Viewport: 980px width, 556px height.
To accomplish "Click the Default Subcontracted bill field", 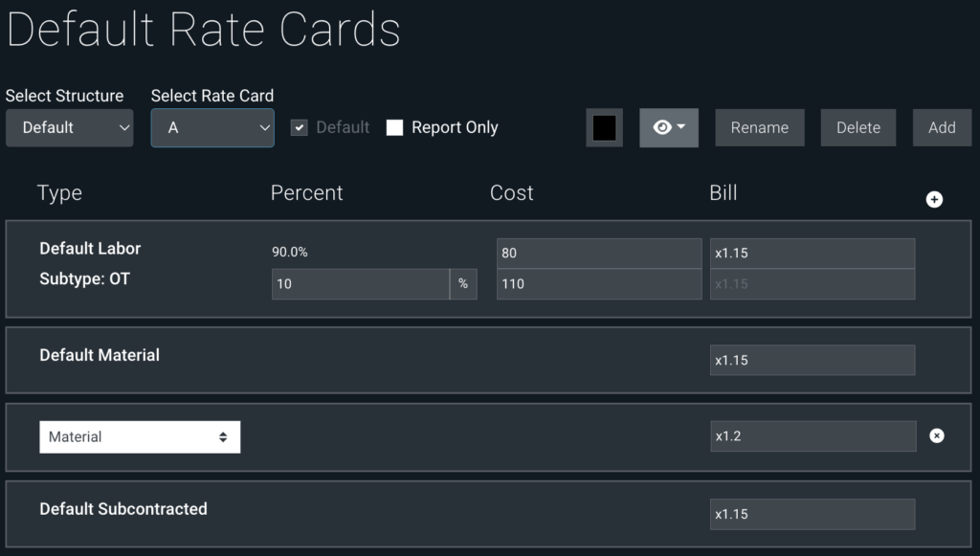I will (x=812, y=514).
